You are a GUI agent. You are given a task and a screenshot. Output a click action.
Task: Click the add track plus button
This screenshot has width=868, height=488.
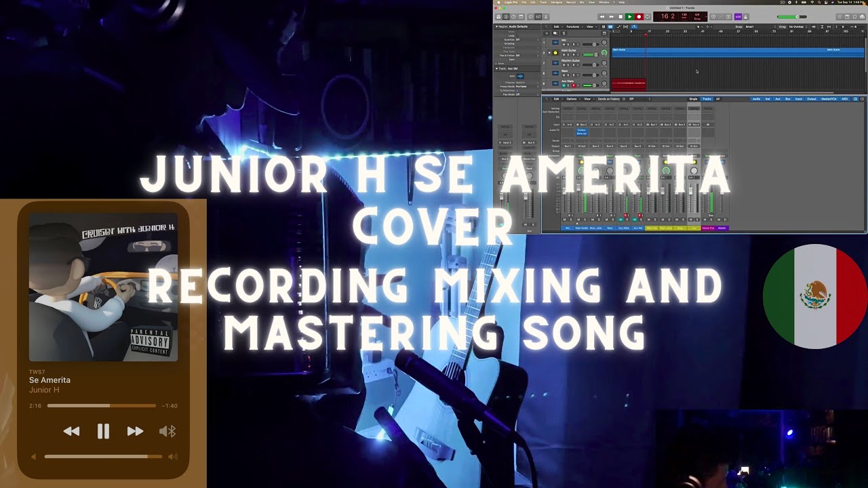pyautogui.click(x=547, y=33)
